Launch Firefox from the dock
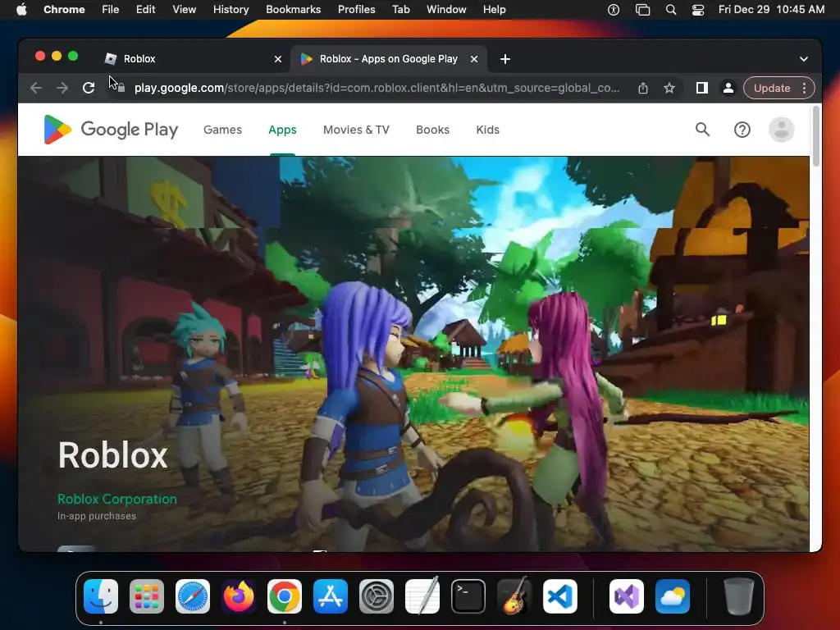 [239, 596]
